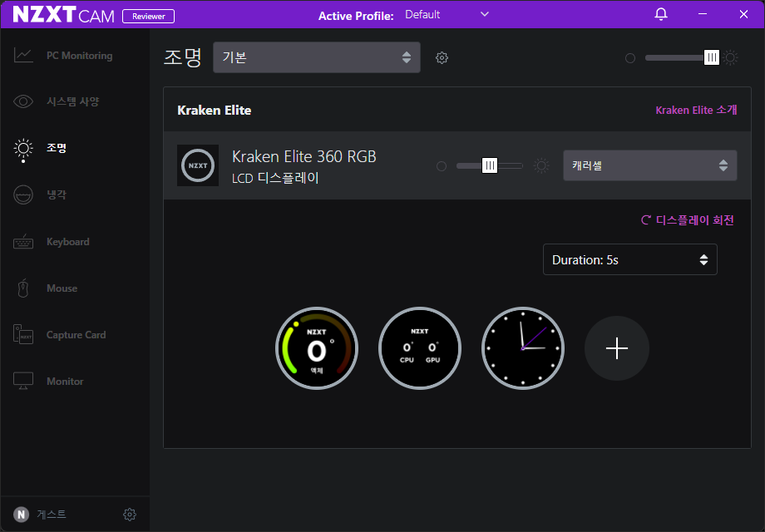Go to 냉각 cooling section

[57, 195]
